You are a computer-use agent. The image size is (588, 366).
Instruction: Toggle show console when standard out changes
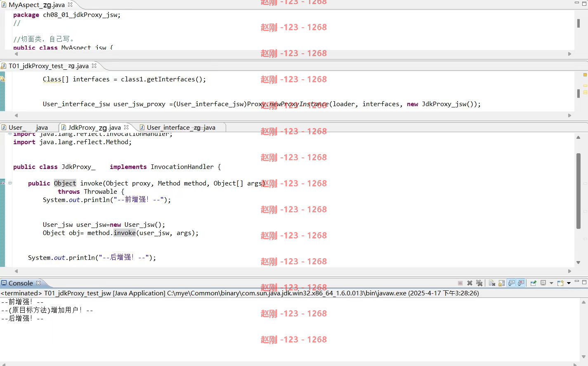511,283
